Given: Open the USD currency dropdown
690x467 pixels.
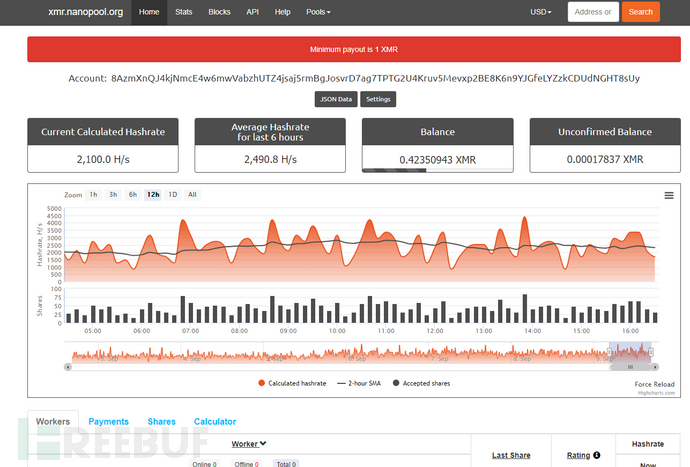Looking at the screenshot, I should pyautogui.click(x=541, y=12).
